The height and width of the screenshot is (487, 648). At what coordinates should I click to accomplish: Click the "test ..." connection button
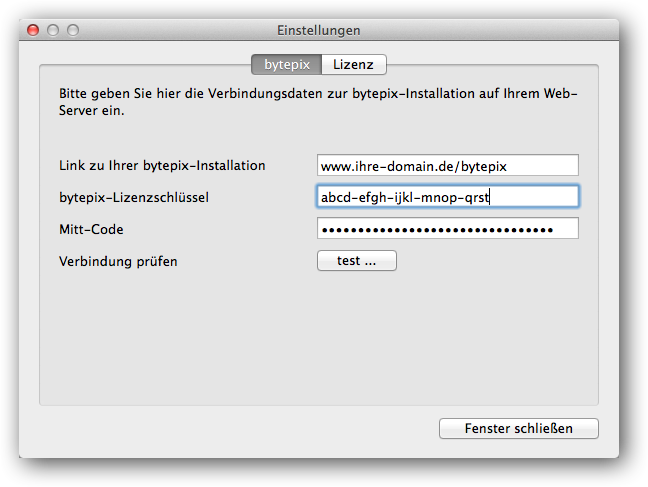coord(357,260)
